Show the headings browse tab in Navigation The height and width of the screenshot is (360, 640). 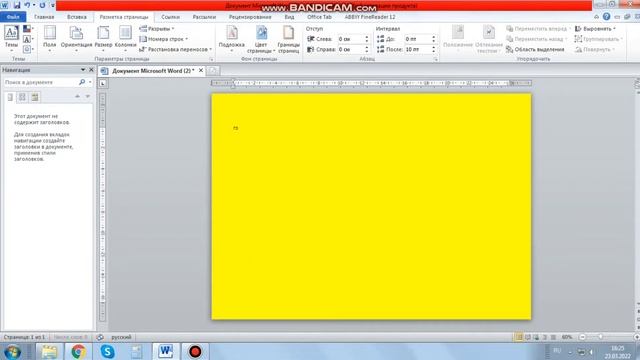10,97
